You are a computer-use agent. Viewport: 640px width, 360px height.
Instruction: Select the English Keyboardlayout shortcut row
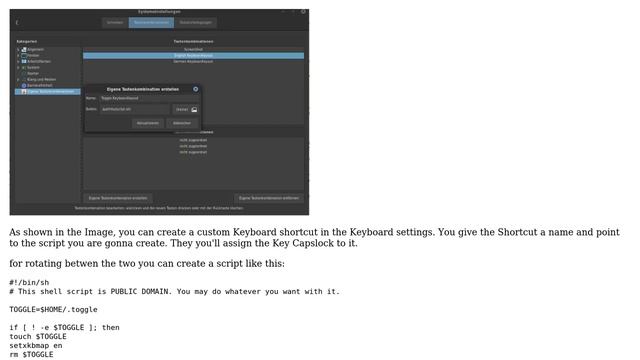click(x=193, y=56)
